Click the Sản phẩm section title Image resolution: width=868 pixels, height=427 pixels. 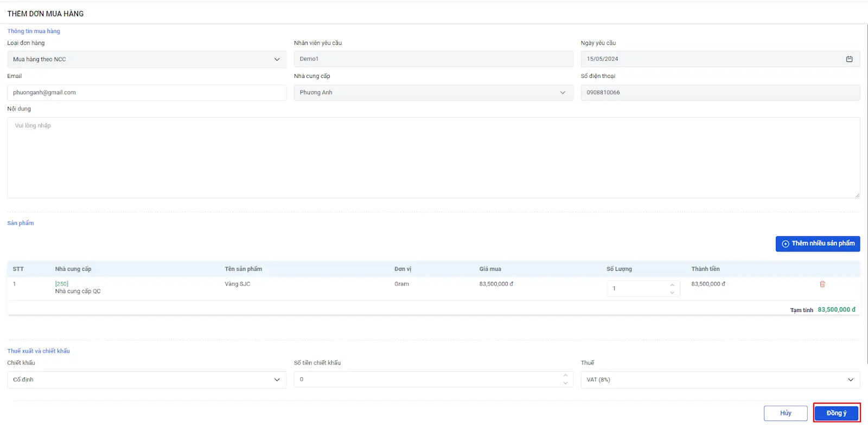coord(21,223)
